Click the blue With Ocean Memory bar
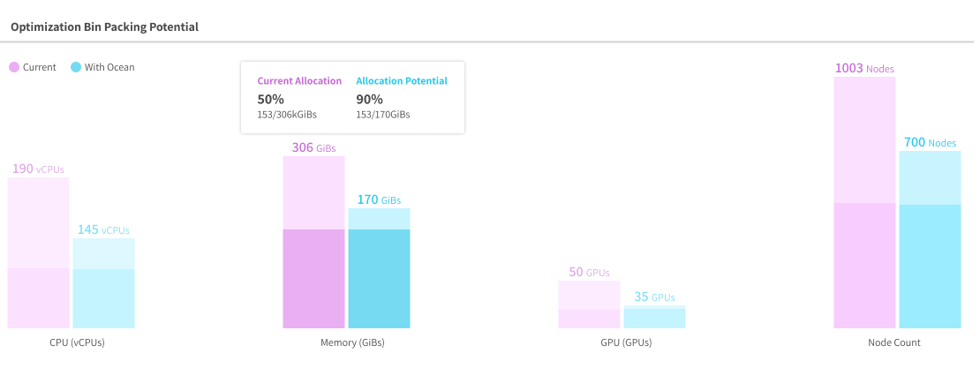 click(x=379, y=268)
